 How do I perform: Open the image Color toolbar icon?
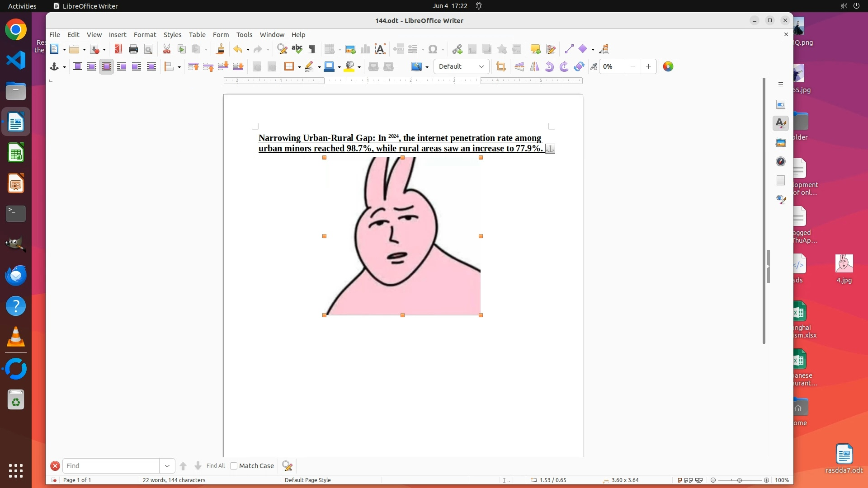pyautogui.click(x=668, y=67)
